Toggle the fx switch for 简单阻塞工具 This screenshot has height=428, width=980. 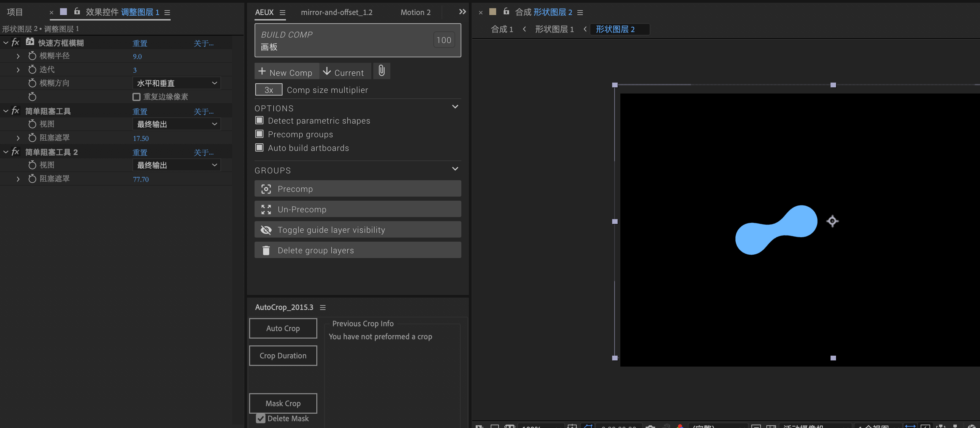tap(15, 111)
